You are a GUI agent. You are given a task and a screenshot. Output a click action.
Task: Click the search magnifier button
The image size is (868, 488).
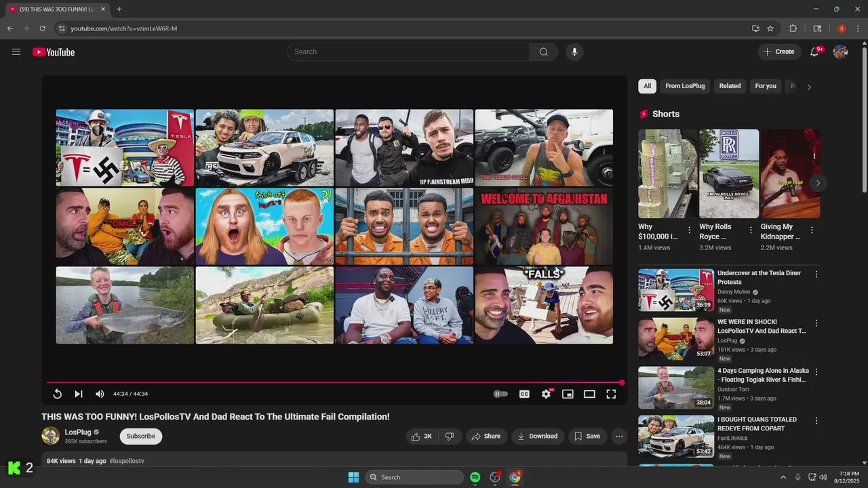coord(544,52)
